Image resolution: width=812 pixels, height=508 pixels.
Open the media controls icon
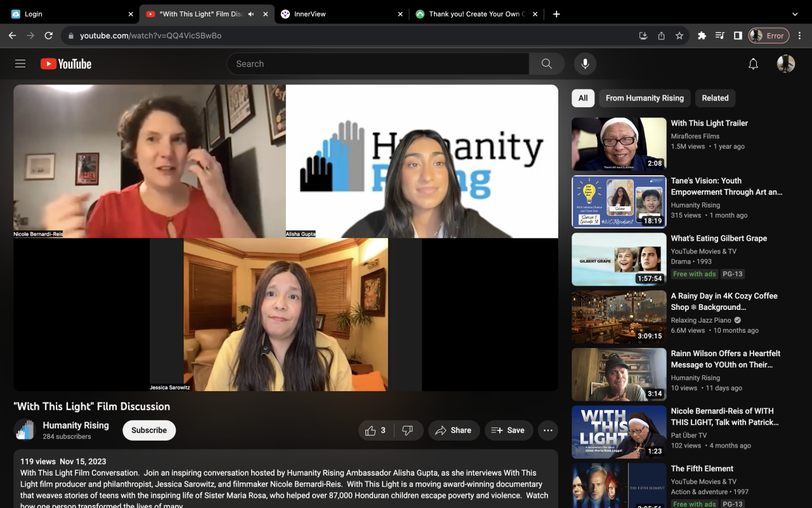(x=719, y=36)
